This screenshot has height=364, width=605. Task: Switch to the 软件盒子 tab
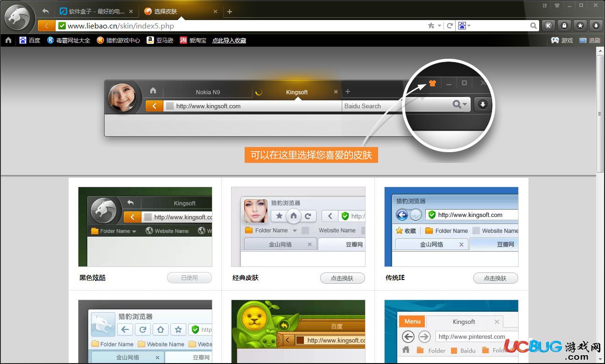(96, 12)
